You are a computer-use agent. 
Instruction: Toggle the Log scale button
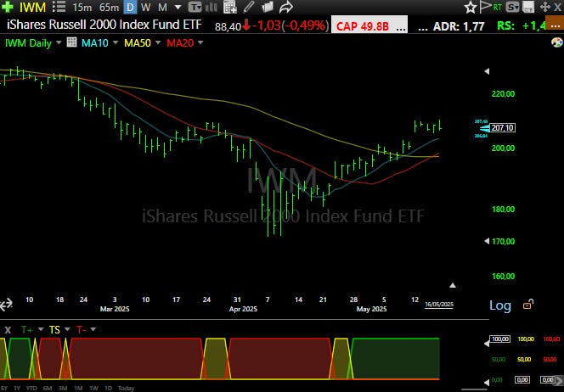click(x=500, y=305)
